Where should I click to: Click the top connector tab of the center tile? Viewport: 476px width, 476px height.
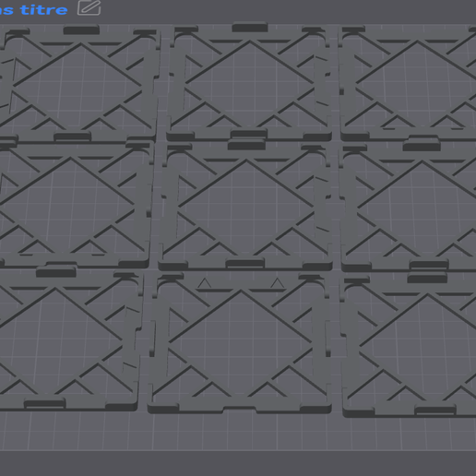click(x=246, y=144)
